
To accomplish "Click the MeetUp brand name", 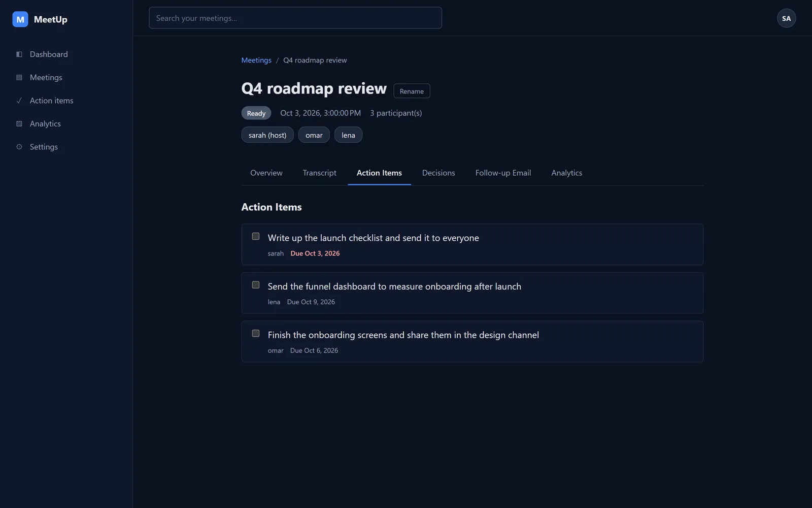I will point(50,19).
